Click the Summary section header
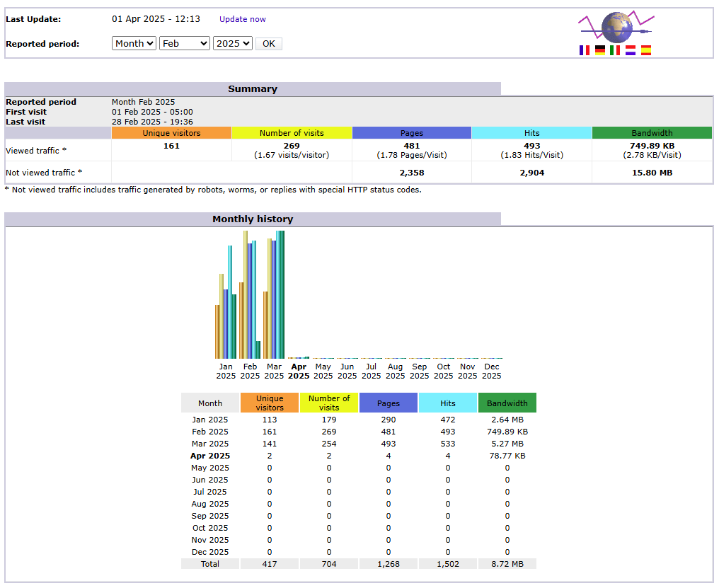The image size is (719, 588). click(x=253, y=89)
